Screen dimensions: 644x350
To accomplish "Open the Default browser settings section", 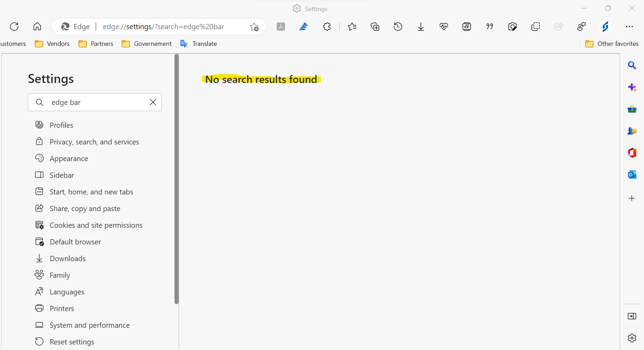I will pos(68,242).
